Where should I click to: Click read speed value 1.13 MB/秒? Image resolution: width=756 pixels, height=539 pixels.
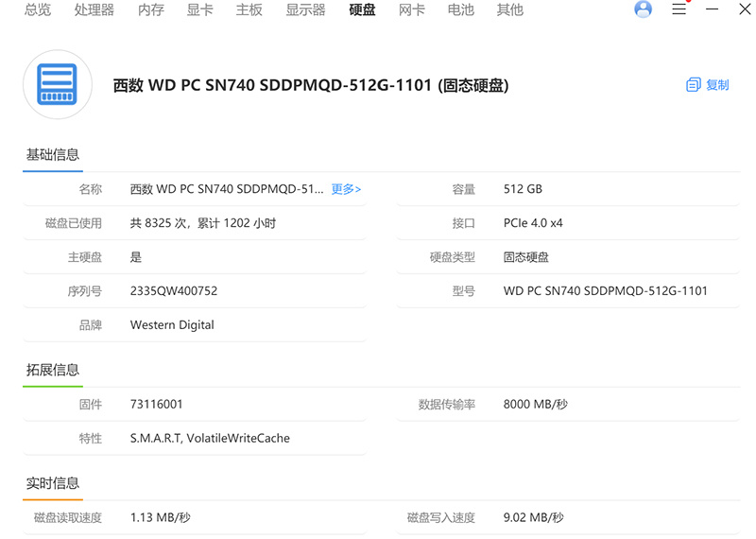point(160,518)
